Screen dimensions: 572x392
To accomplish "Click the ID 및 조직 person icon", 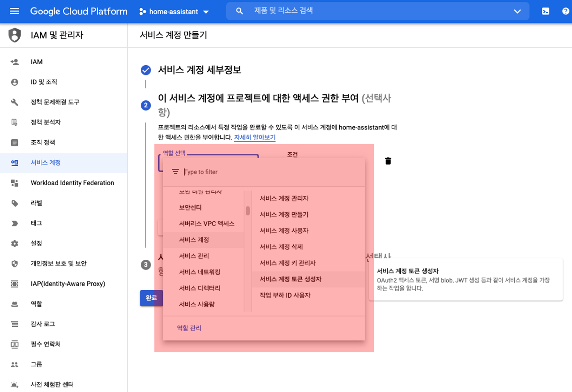I will [x=15, y=82].
